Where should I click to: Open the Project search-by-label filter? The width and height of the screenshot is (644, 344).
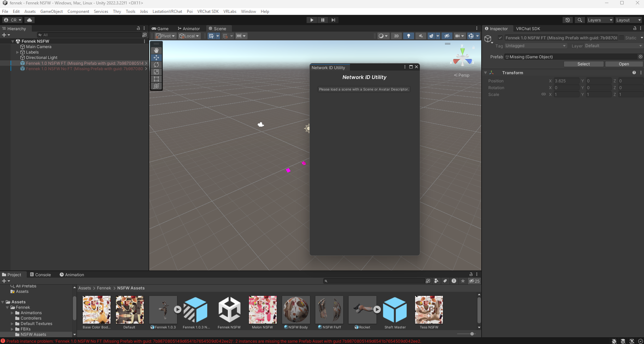[x=445, y=281]
